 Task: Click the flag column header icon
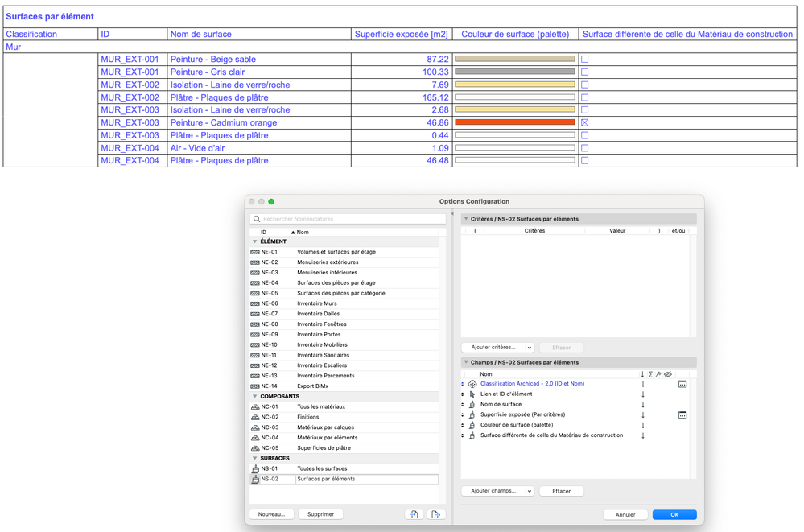coord(658,374)
